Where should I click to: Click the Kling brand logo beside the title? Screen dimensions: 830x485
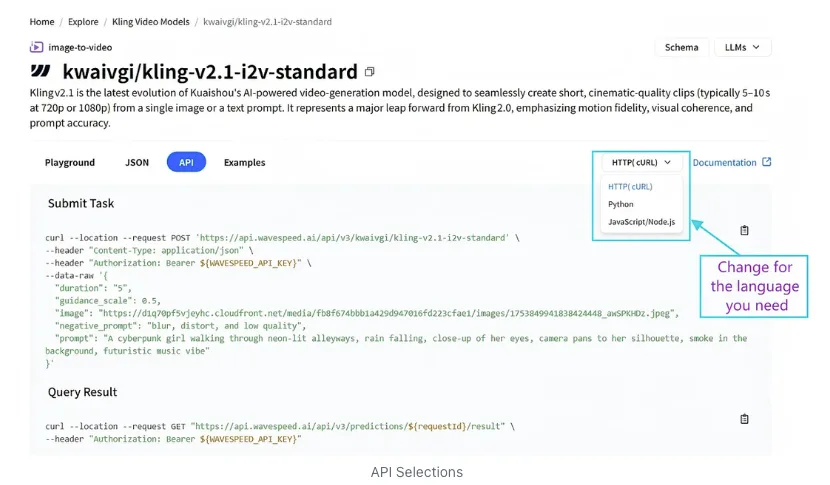click(41, 71)
